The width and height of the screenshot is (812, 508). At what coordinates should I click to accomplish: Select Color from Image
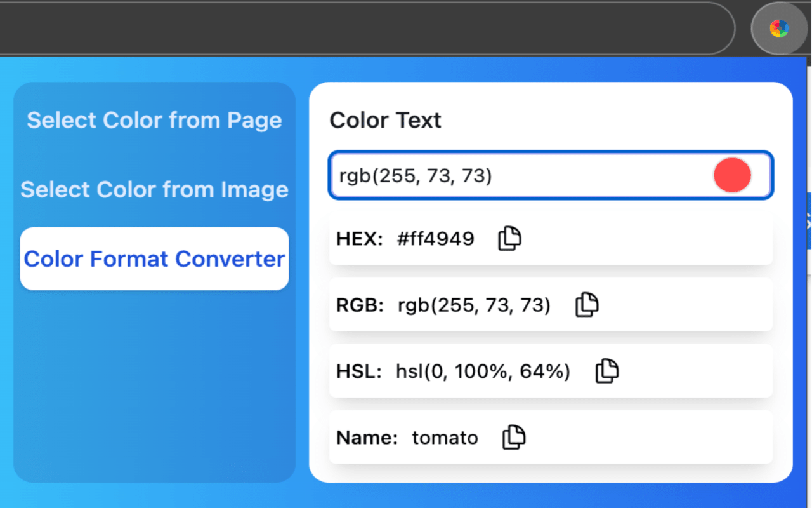tap(154, 189)
